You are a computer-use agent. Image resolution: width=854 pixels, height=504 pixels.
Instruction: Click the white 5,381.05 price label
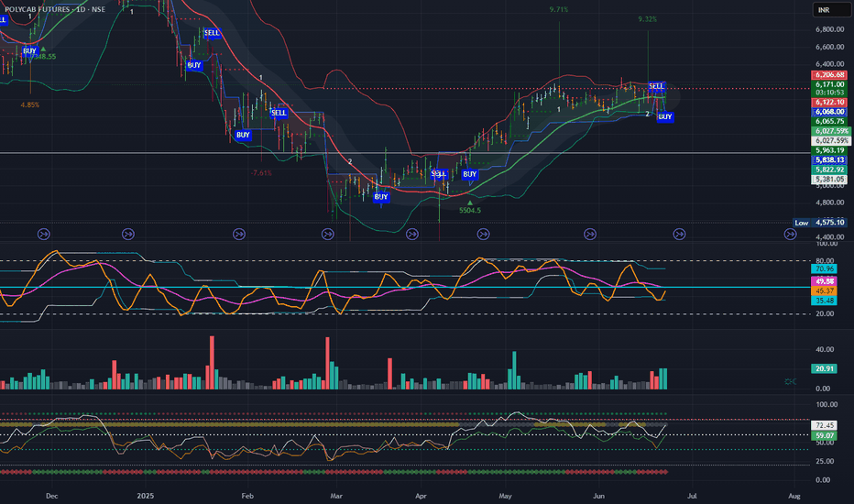point(829,179)
